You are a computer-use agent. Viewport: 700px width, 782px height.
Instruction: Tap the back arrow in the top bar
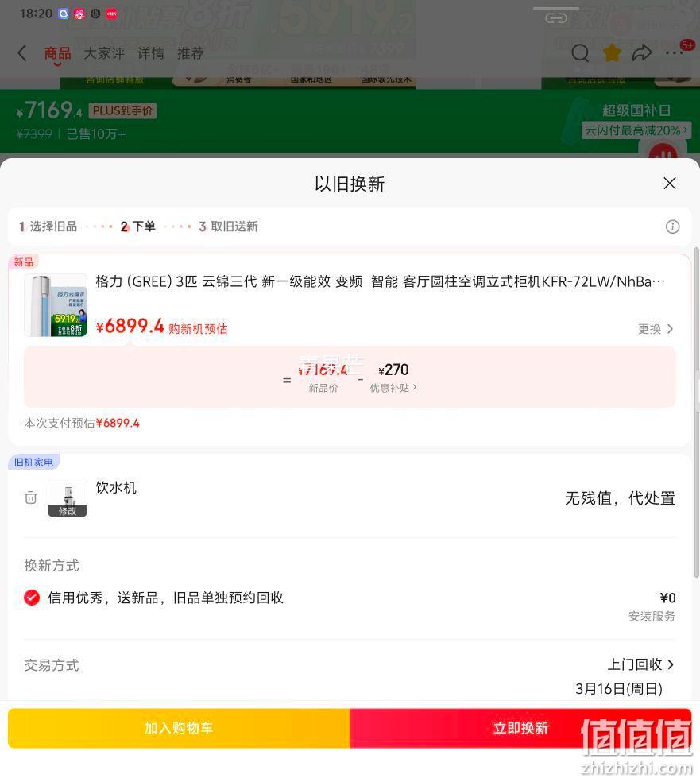pyautogui.click(x=22, y=53)
